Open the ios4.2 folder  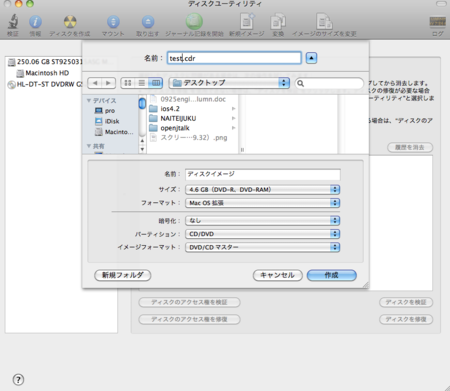pyautogui.click(x=165, y=109)
